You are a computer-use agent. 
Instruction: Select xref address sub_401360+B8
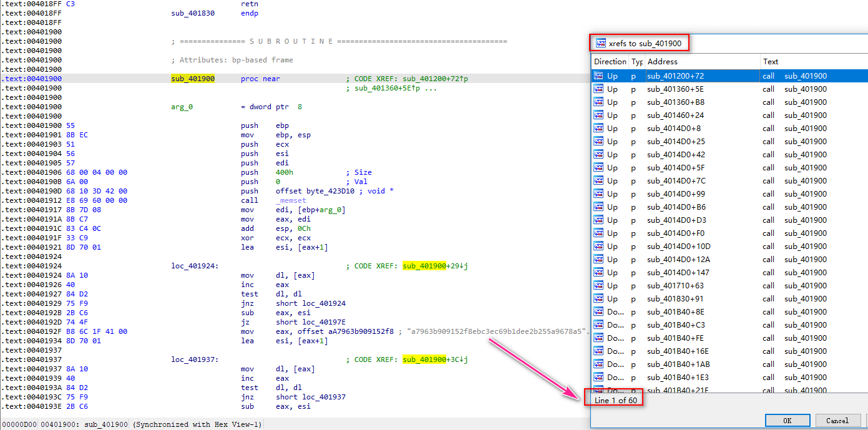676,102
